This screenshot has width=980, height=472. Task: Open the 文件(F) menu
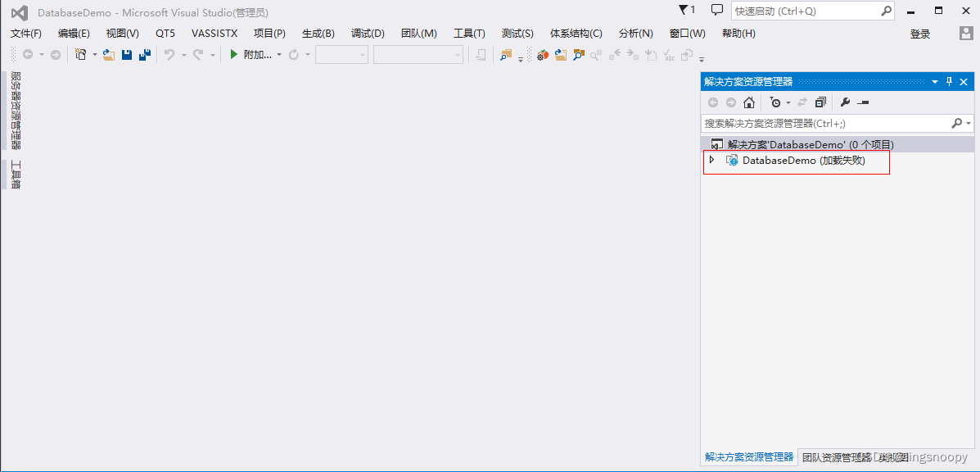pos(26,34)
